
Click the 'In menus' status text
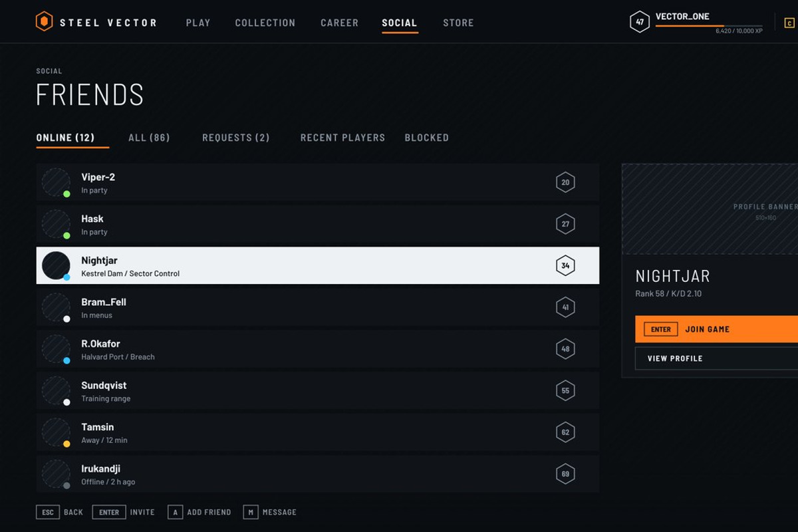[x=97, y=315]
